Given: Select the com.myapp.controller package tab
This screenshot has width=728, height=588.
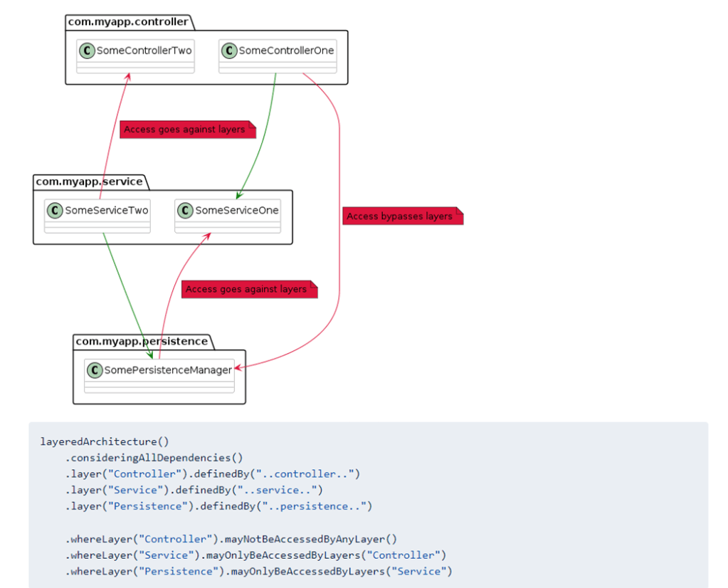Looking at the screenshot, I should coord(128,22).
